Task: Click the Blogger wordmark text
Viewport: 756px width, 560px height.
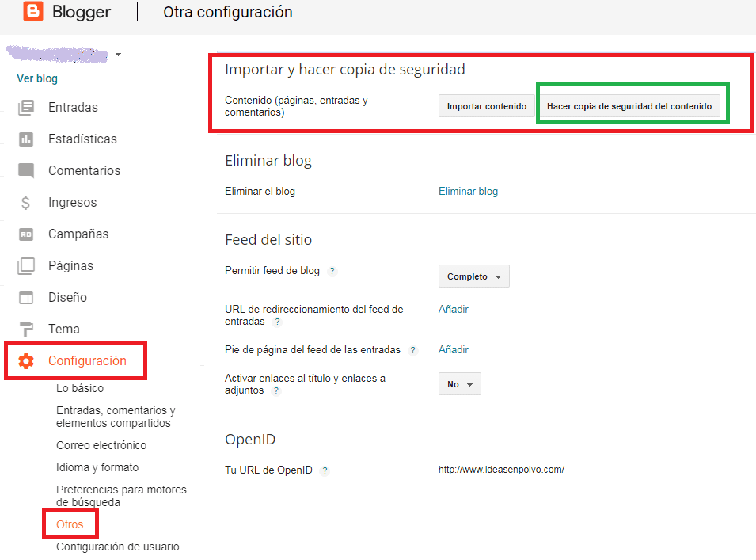Action: click(x=82, y=12)
